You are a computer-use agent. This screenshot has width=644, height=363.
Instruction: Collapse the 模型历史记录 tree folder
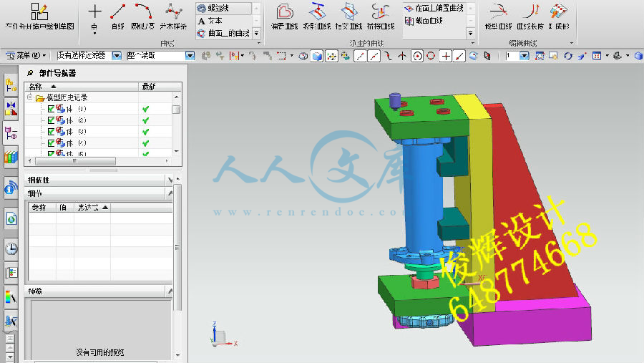[29, 97]
